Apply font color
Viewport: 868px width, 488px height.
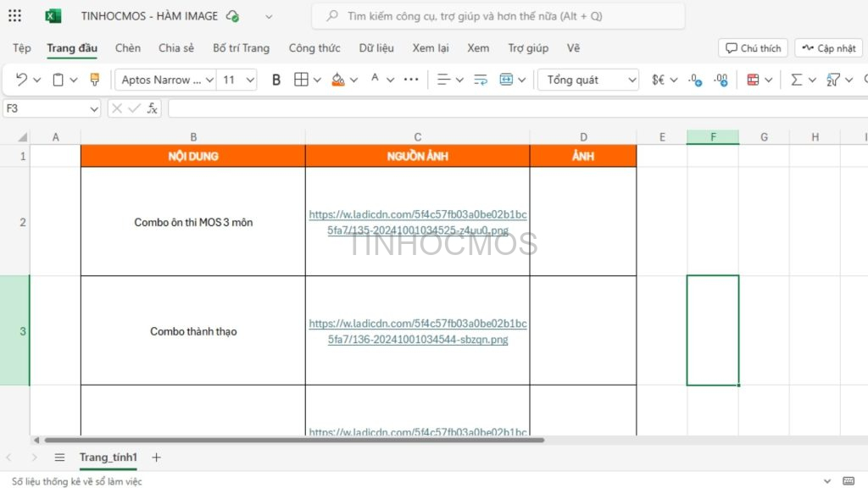(375, 79)
